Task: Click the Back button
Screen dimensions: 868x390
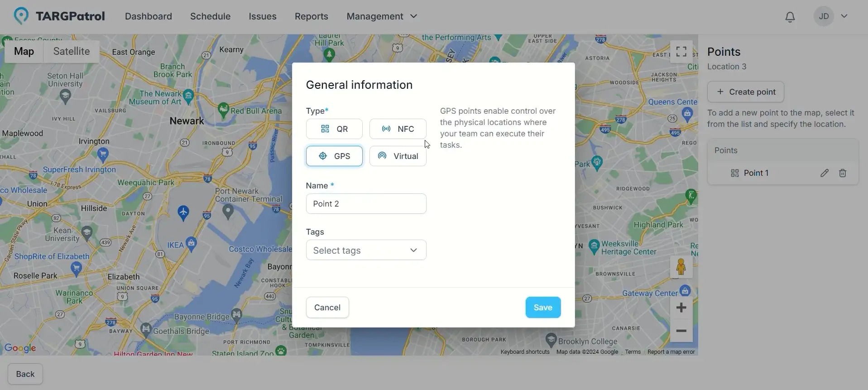Action: pos(25,374)
